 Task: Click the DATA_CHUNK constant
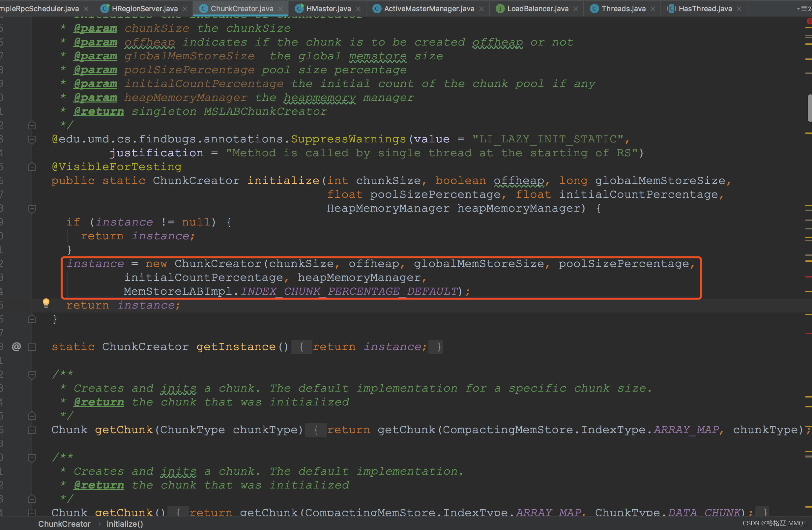[704, 512]
